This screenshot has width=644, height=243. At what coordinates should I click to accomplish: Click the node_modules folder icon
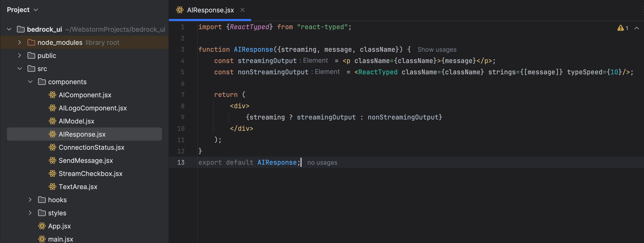(x=31, y=42)
